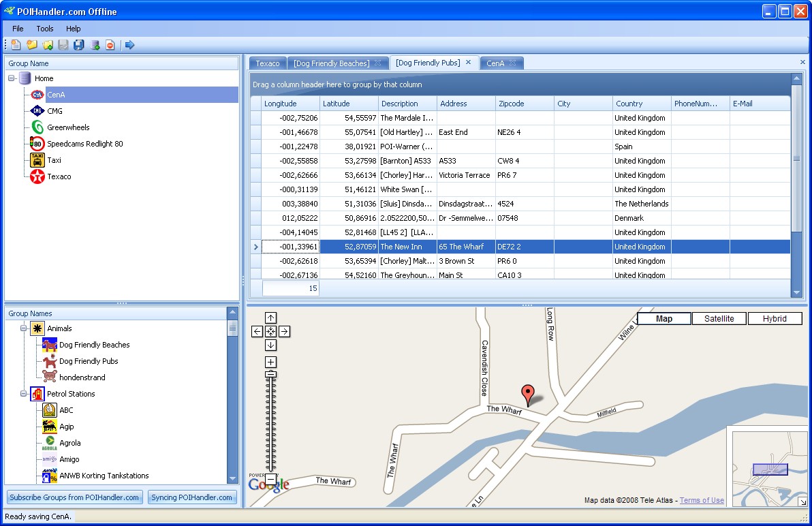Click the Home database icon
This screenshot has height=526, width=812.
click(25, 78)
